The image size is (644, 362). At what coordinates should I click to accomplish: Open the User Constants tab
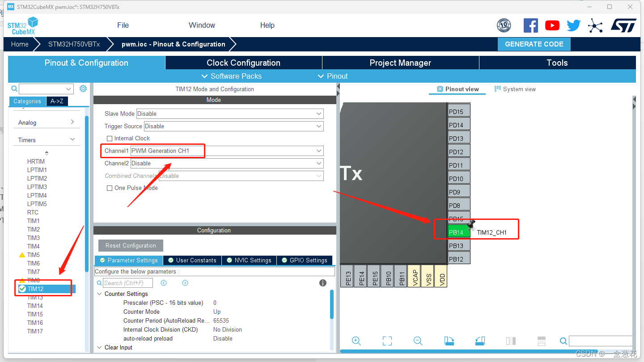coord(192,260)
